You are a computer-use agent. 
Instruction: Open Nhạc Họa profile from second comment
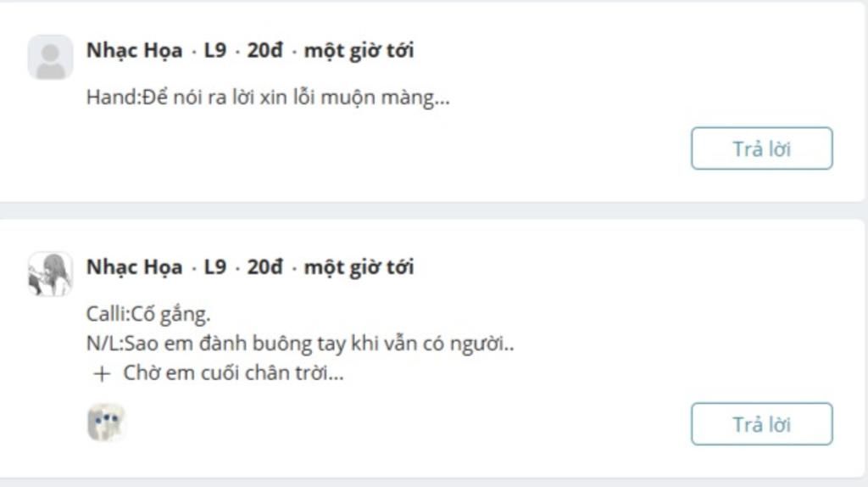coord(135,267)
